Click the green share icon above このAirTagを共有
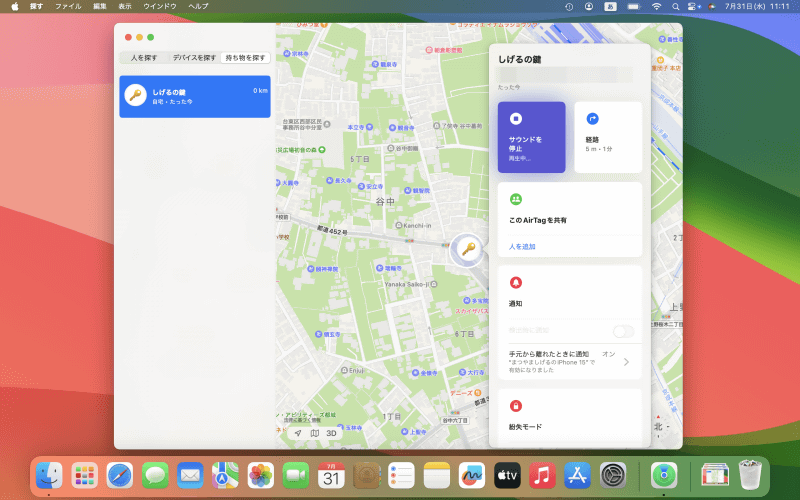 pyautogui.click(x=516, y=199)
